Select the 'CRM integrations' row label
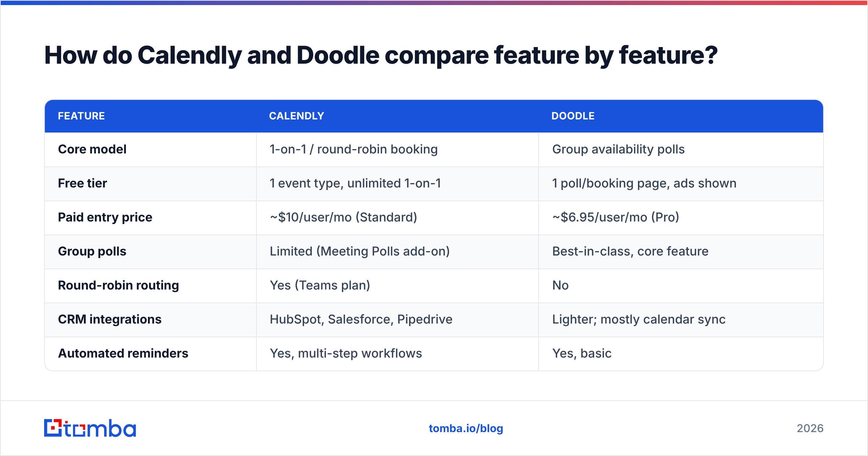The height and width of the screenshot is (456, 868). [x=110, y=319]
